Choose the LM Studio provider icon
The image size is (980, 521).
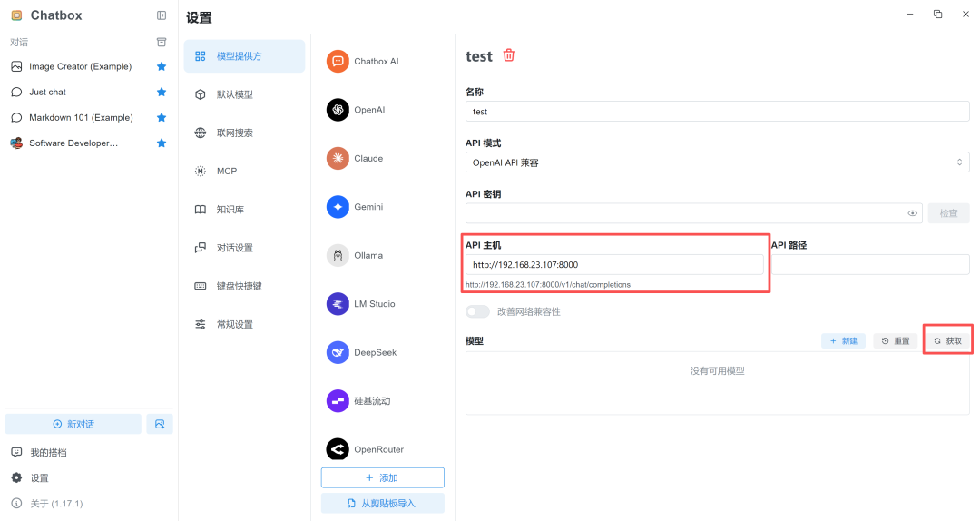338,304
